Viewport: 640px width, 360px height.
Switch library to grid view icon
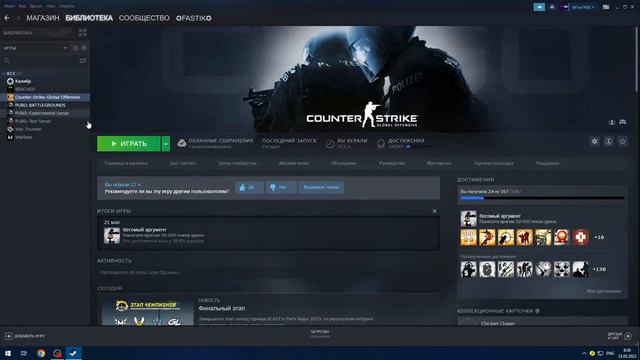tap(82, 33)
